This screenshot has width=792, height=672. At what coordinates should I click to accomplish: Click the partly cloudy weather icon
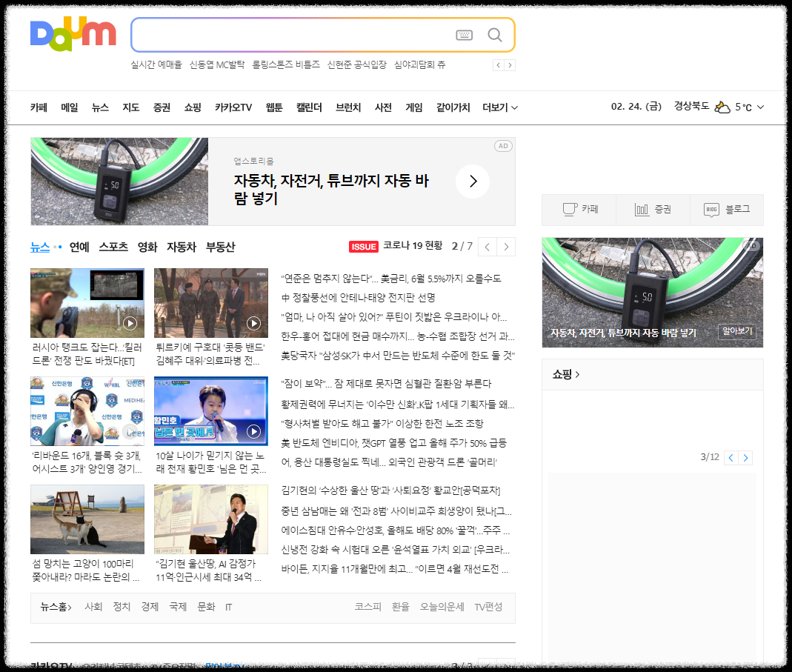(x=722, y=107)
